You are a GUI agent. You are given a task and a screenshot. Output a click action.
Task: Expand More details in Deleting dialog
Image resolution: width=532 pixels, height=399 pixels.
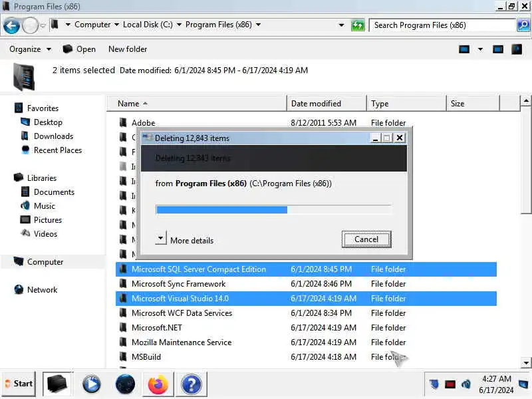click(161, 239)
